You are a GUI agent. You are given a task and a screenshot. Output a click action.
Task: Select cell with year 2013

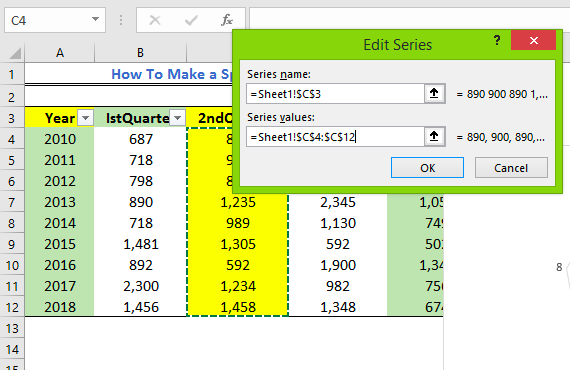(60, 202)
